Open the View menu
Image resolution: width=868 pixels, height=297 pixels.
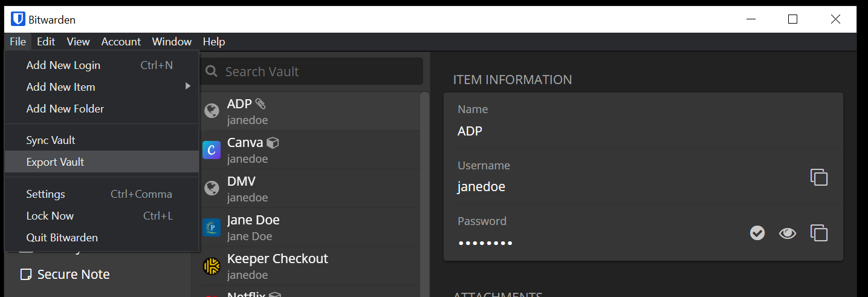[x=78, y=42]
